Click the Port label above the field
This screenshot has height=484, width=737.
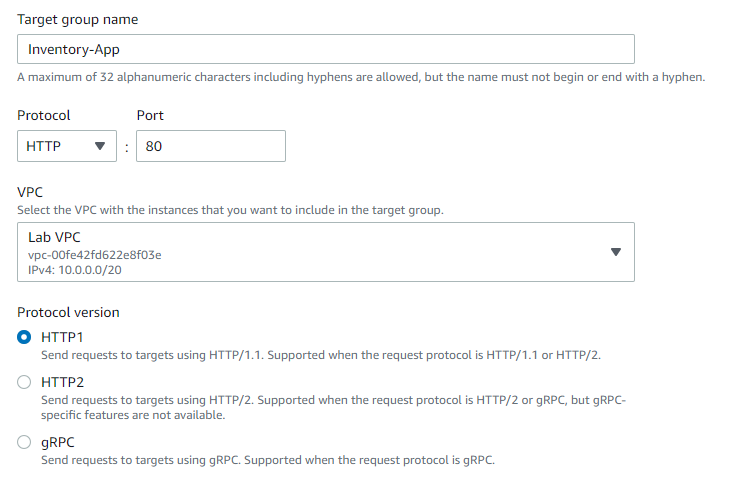pyautogui.click(x=150, y=116)
